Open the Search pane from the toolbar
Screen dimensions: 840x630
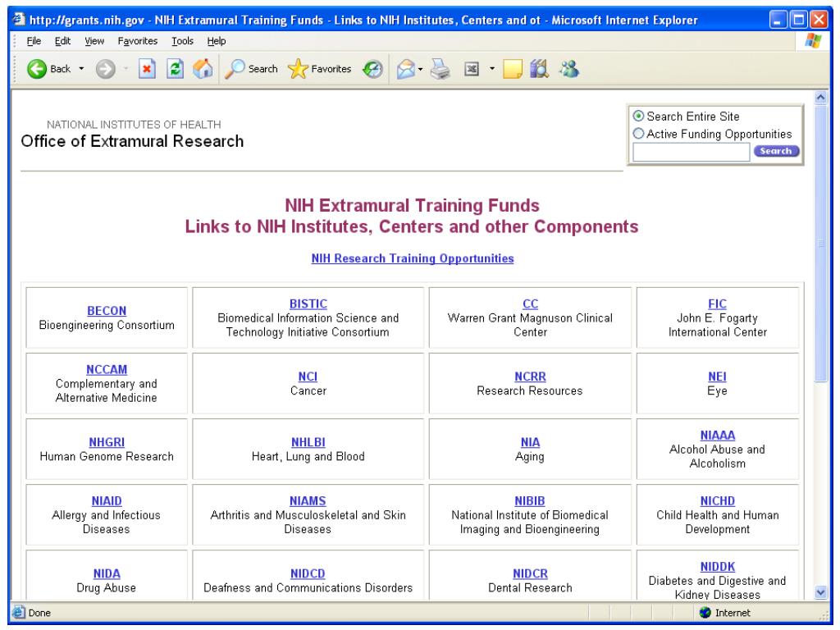251,69
